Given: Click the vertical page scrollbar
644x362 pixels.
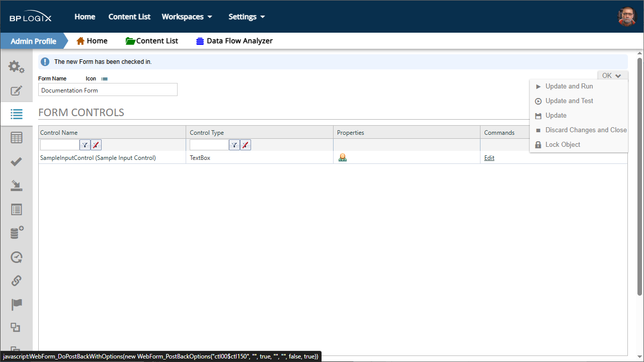Looking at the screenshot, I should 640,176.
